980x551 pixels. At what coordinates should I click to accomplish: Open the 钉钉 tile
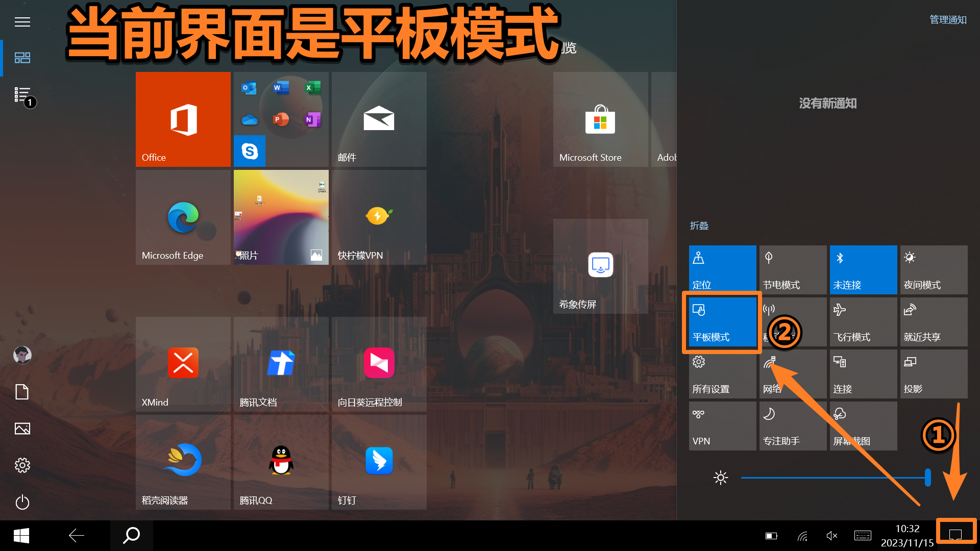tap(379, 462)
